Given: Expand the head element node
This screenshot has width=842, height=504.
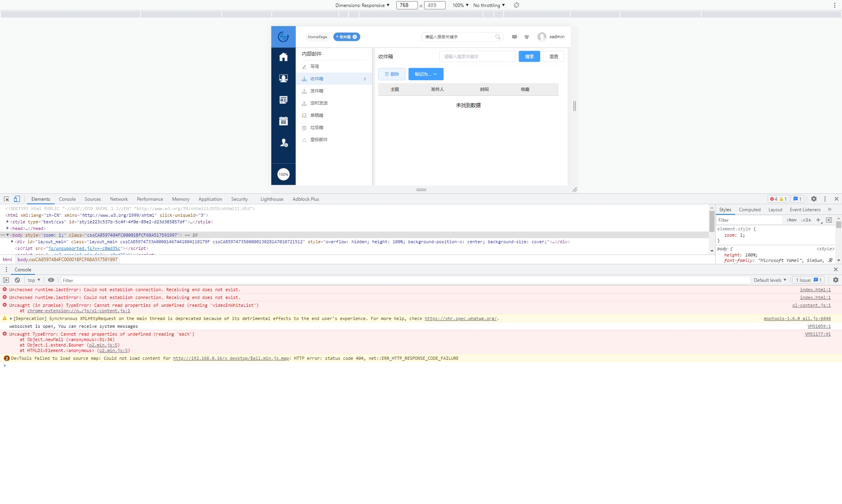Looking at the screenshot, I should [x=7, y=228].
